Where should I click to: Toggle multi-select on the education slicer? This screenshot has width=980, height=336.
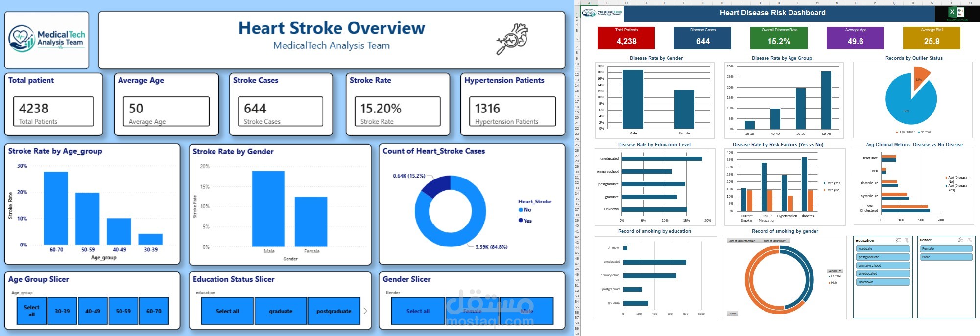coord(898,240)
